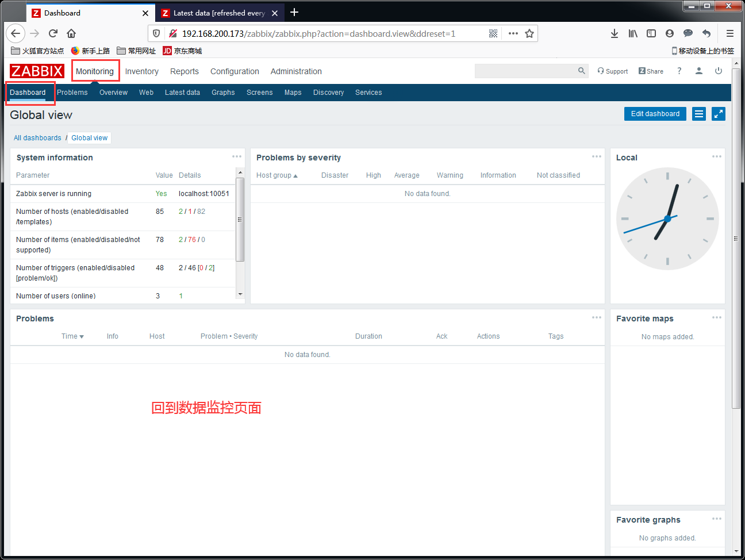Switch to Latest data submenu
The image size is (745, 560).
[x=182, y=93]
